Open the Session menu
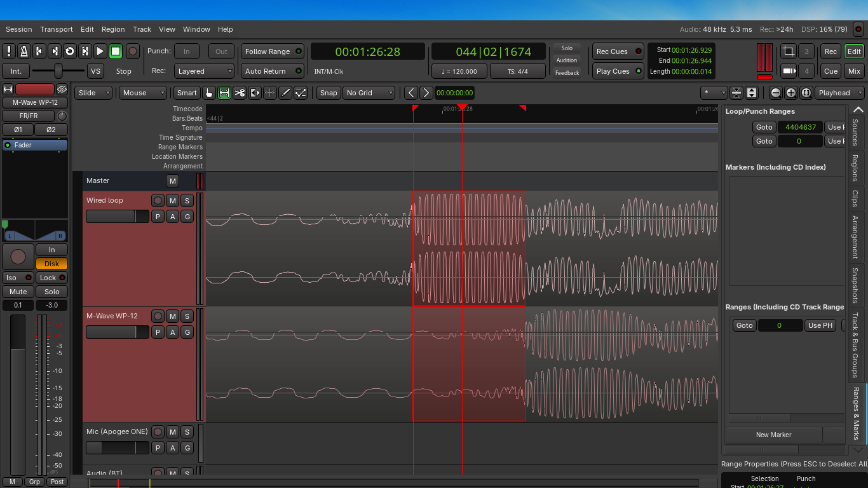 (18, 29)
